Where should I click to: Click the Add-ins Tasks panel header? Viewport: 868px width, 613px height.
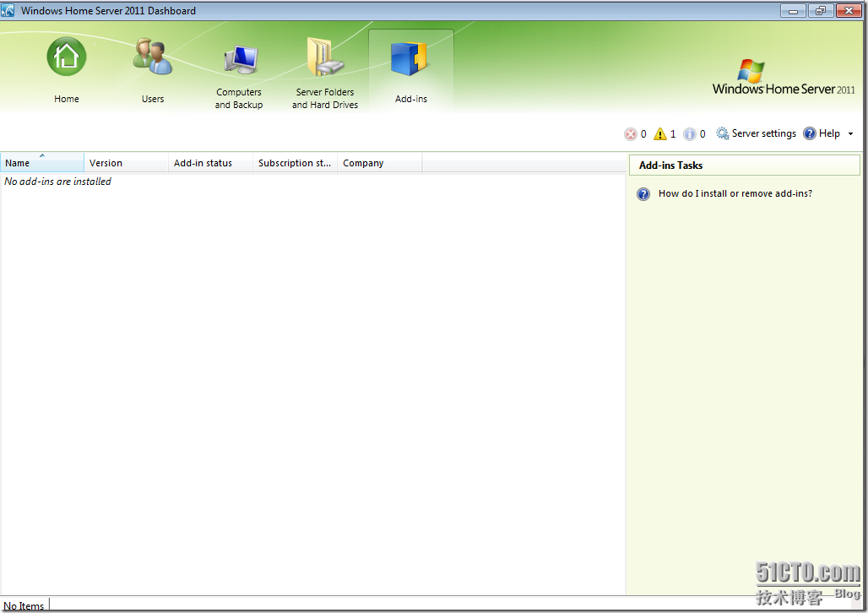[x=745, y=165]
